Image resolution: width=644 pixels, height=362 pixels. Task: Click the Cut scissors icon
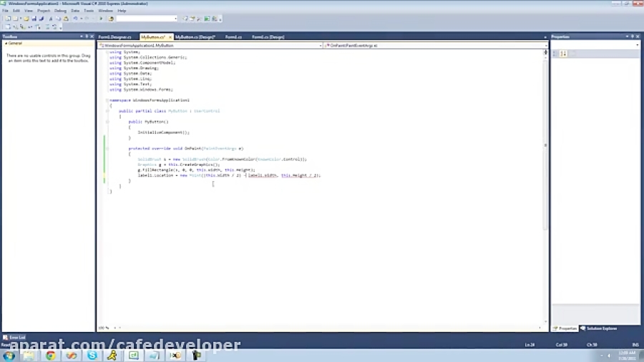click(x=51, y=19)
